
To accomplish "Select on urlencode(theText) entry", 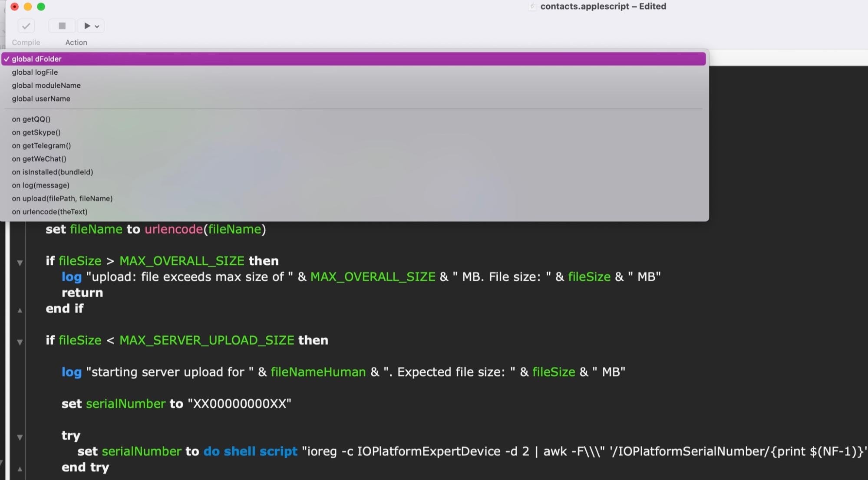I will click(x=50, y=212).
